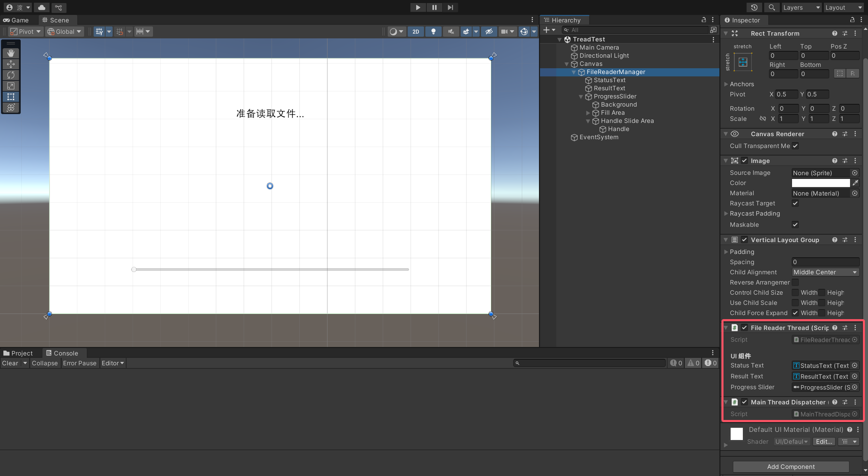
Task: Select the Rotate tool
Action: click(11, 75)
